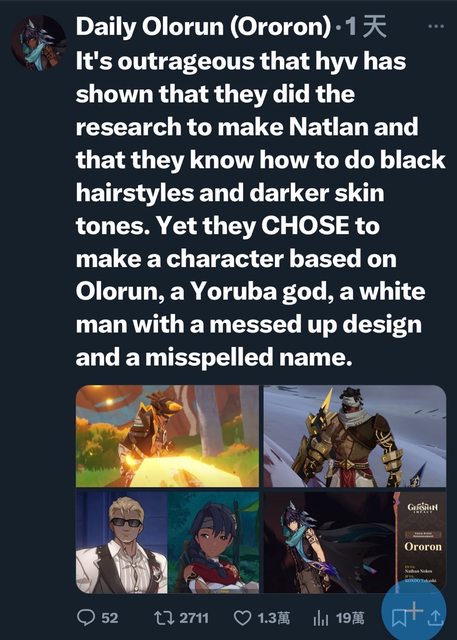The image size is (457, 640).
Task: Click the display name Daily Olorun (Ororon)
Action: click(203, 27)
